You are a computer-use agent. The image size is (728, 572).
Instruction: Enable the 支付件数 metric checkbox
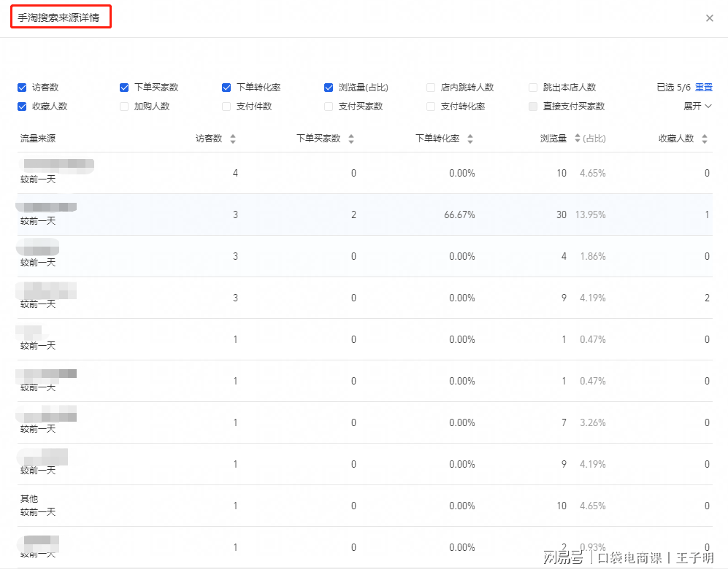(x=226, y=107)
